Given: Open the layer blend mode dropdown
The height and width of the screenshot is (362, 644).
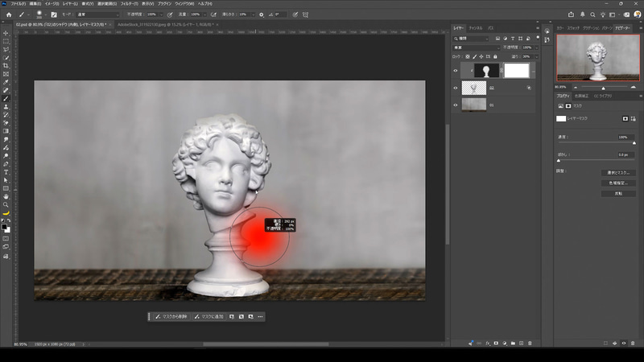Looking at the screenshot, I should coord(477,47).
